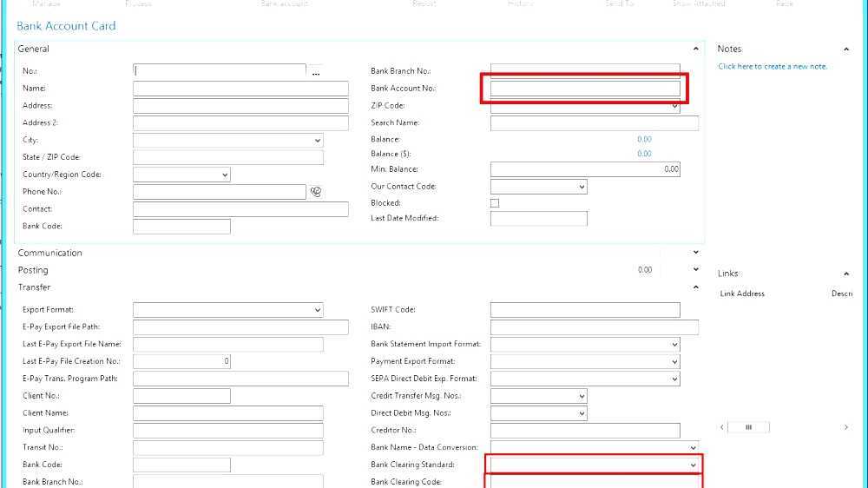Click the SWIFT Code input field
The width and height of the screenshot is (868, 488).
pos(585,310)
